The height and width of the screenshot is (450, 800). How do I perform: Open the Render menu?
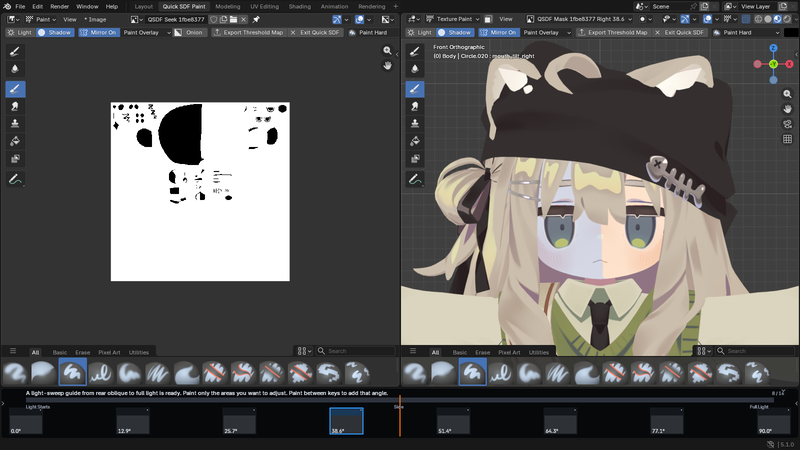click(x=59, y=7)
